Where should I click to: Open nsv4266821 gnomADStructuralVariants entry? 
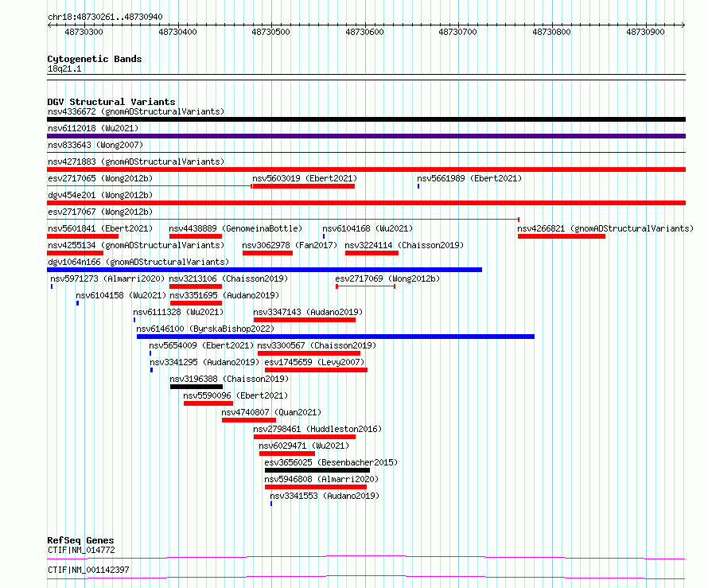pos(605,228)
